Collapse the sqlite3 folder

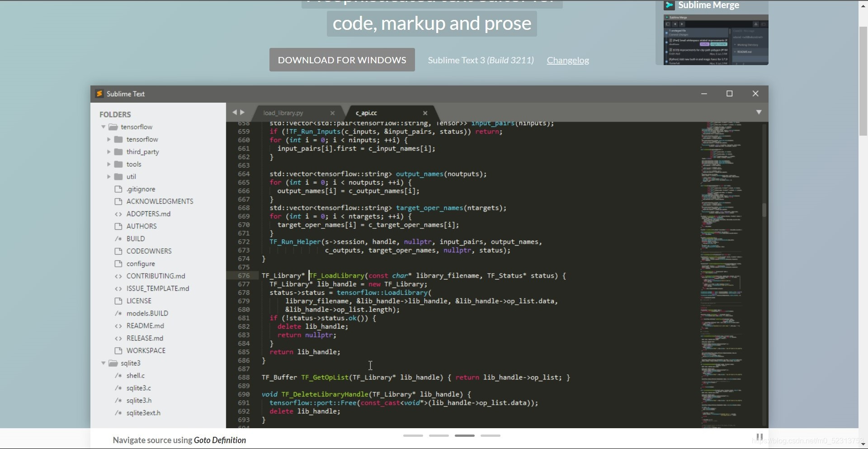[x=104, y=363]
